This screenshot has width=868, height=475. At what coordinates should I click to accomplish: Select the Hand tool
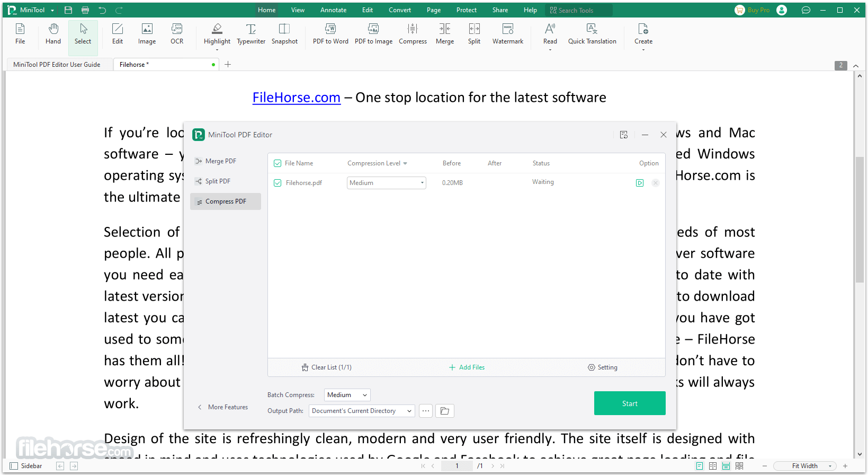(53, 34)
